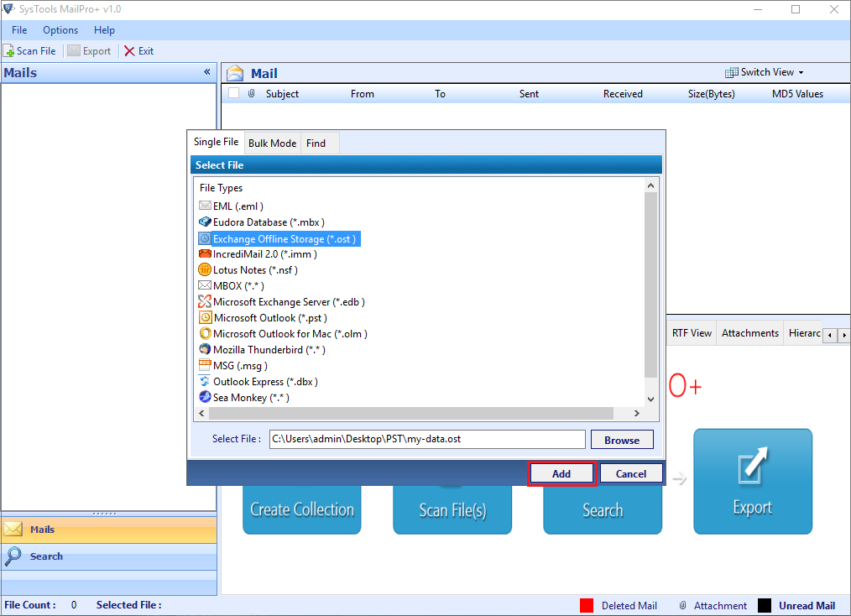The image size is (851, 616).
Task: Click the Mail envelope header icon
Action: [235, 73]
